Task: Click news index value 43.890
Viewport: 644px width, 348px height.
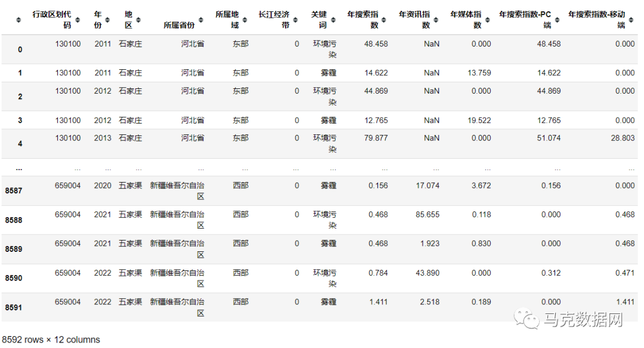Action: (x=428, y=273)
